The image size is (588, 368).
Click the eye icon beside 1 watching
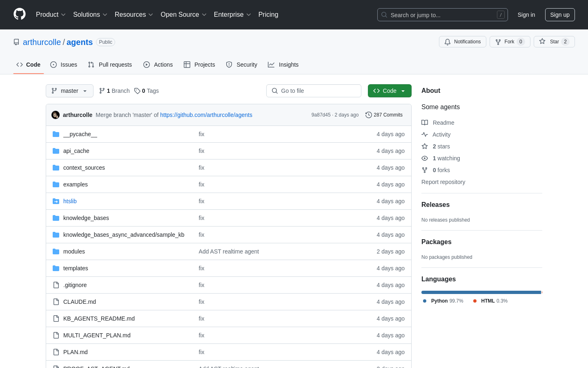pyautogui.click(x=425, y=158)
